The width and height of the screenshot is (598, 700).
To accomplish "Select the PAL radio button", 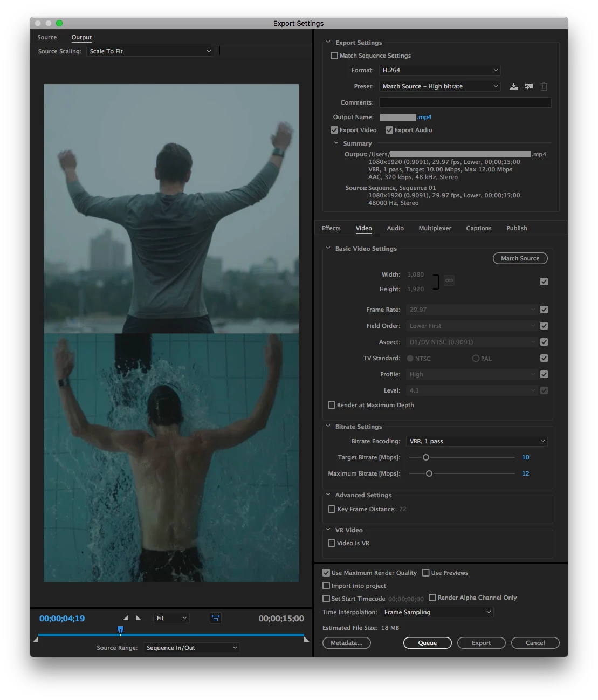I will [476, 359].
